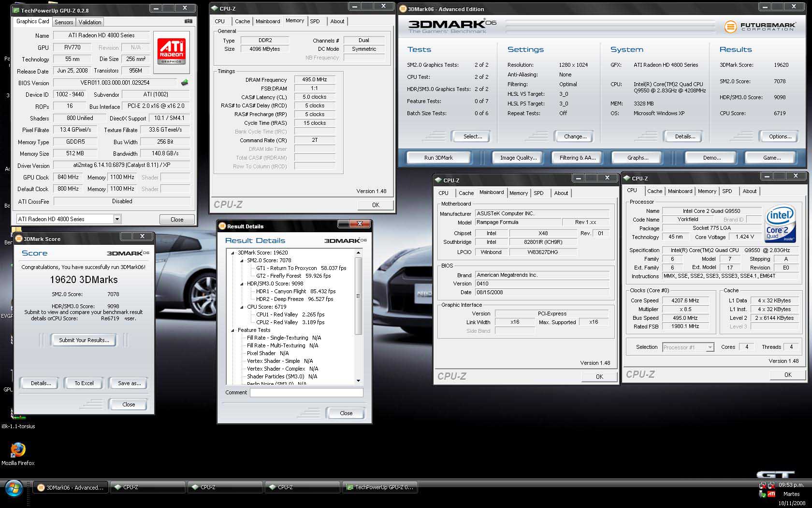Open Filtering & AA... settings

click(577, 158)
